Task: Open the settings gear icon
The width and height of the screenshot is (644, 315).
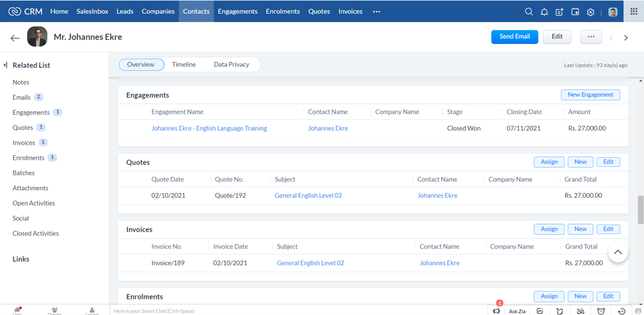Action: point(591,12)
